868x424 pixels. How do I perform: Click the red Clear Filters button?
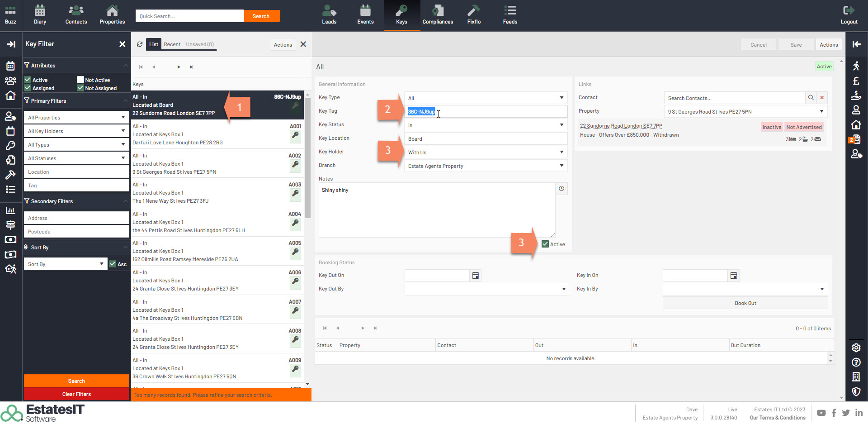[x=76, y=394]
